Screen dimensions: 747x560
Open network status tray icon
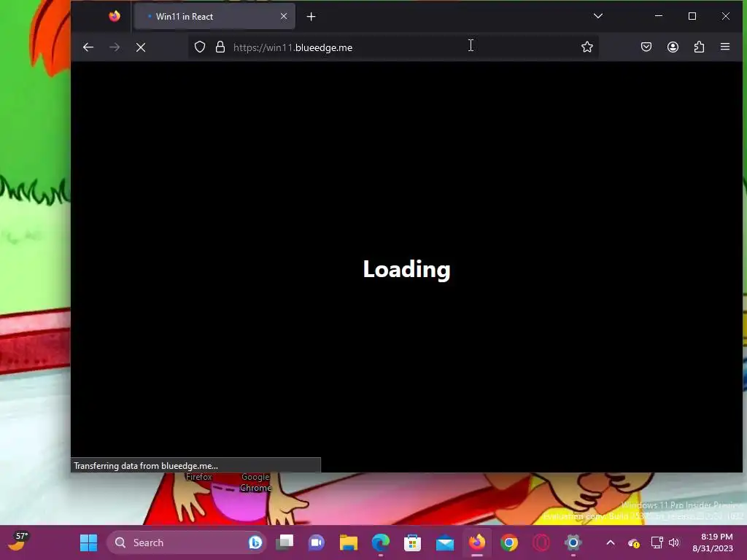tap(657, 542)
